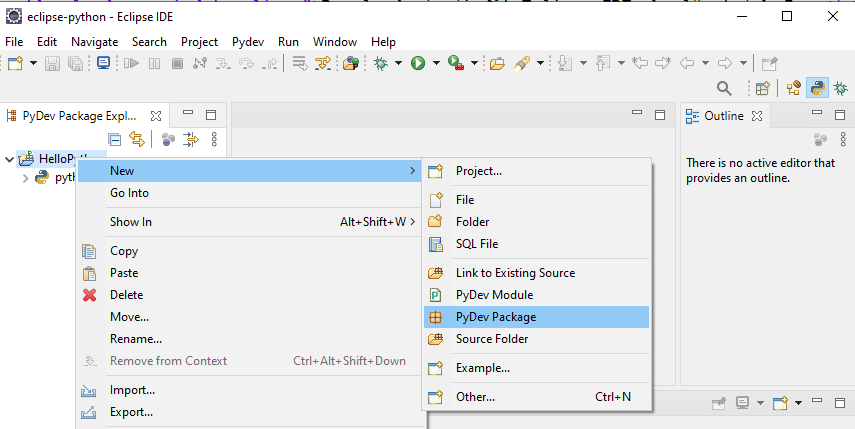The image size is (855, 429).
Task: Select PyDev Module in New submenu
Action: 537,295
